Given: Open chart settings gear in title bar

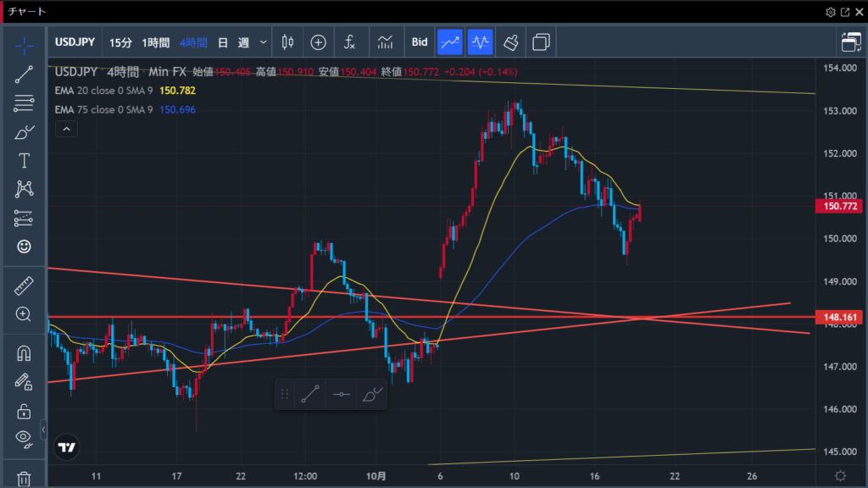Looking at the screenshot, I should (x=830, y=12).
